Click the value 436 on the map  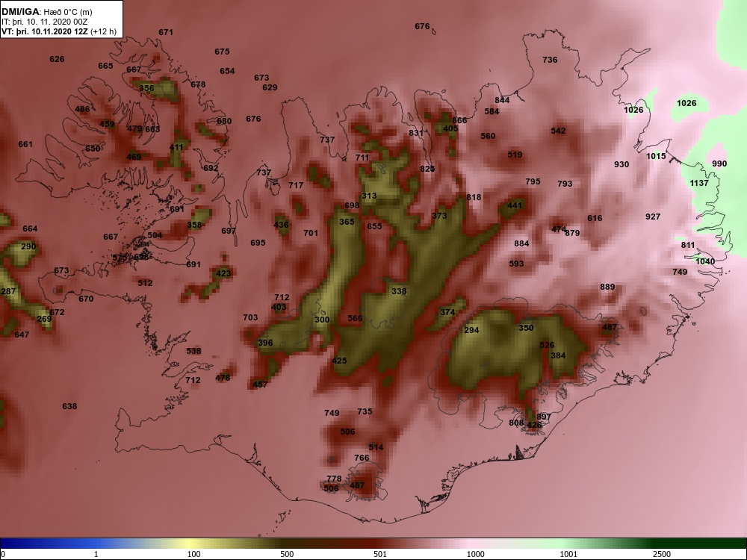click(x=281, y=225)
